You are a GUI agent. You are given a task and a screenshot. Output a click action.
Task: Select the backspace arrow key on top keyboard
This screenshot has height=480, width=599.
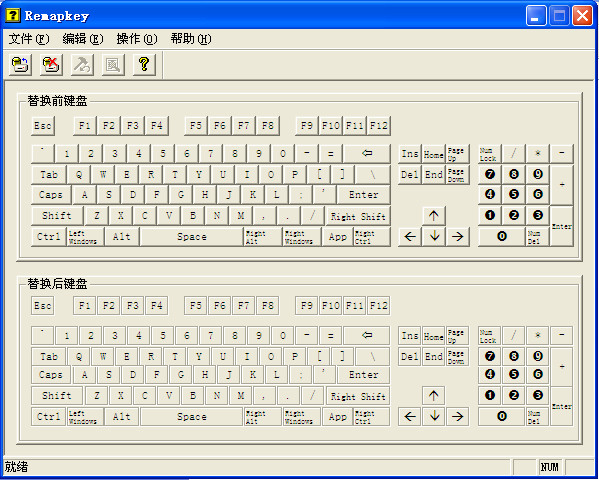point(367,154)
